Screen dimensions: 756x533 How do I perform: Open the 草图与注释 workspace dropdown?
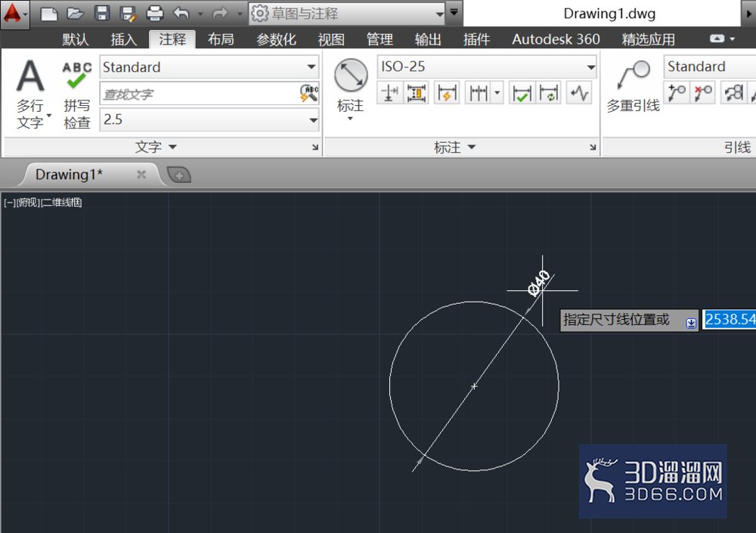[347, 14]
